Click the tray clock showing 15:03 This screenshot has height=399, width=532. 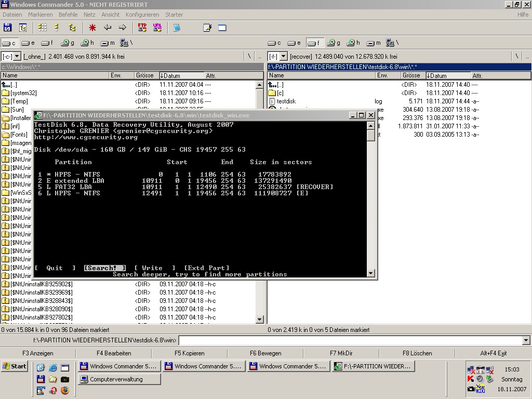[512, 369]
